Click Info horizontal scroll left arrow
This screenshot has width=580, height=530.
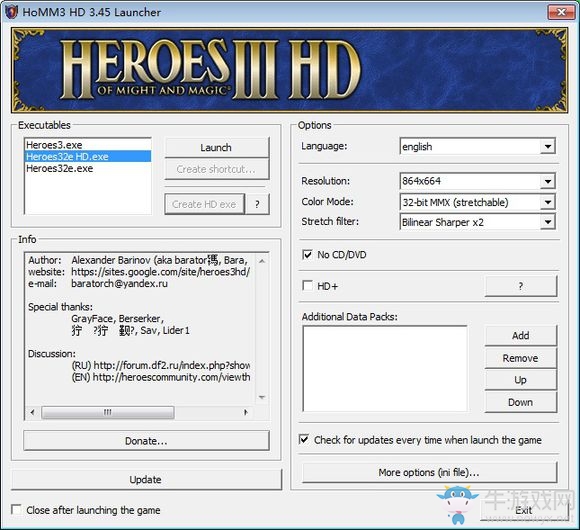click(33, 412)
